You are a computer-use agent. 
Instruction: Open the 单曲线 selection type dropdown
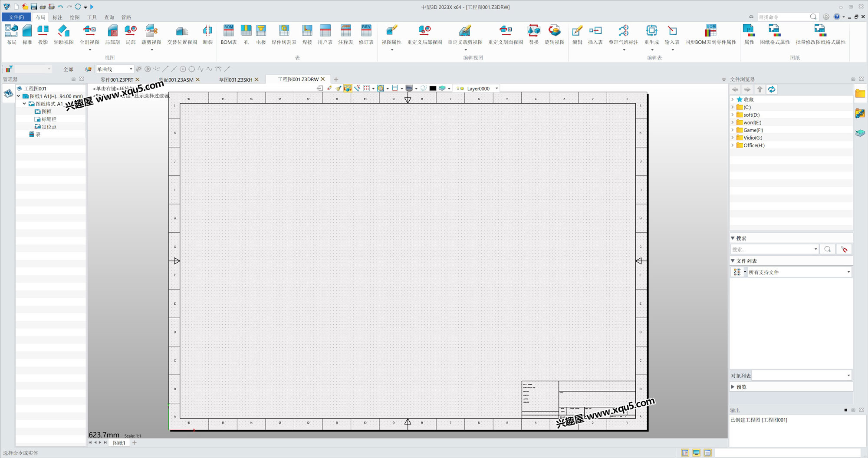[x=131, y=69]
